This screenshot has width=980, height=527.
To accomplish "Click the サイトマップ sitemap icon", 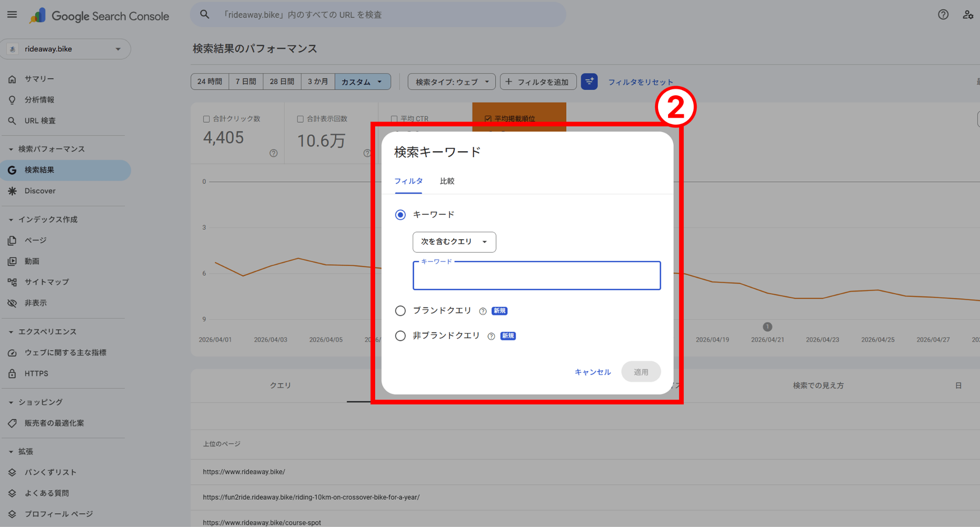I will pyautogui.click(x=12, y=282).
